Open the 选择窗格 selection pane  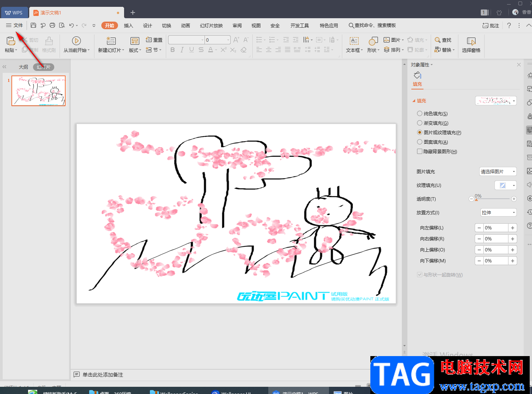[x=471, y=44]
